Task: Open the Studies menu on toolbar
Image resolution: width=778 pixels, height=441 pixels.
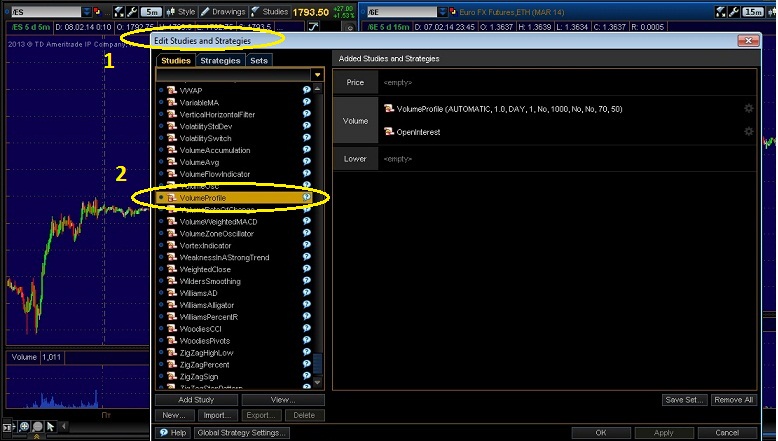Action: (x=269, y=11)
